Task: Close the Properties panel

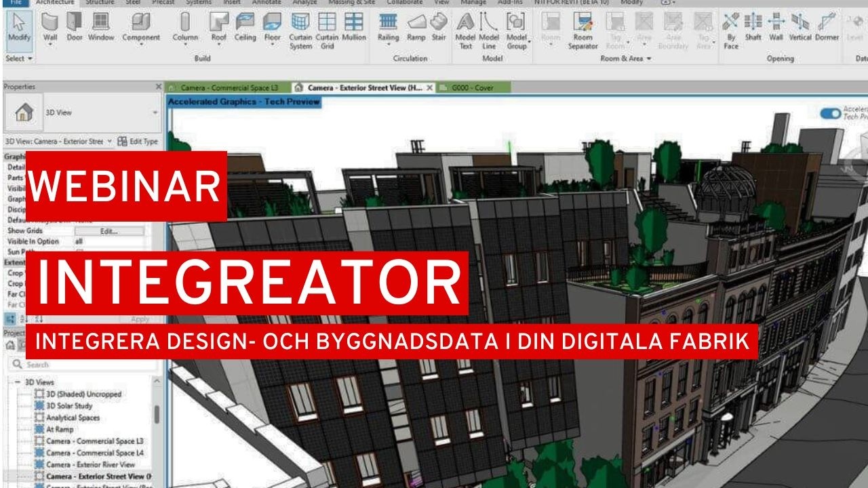Action: click(159, 87)
